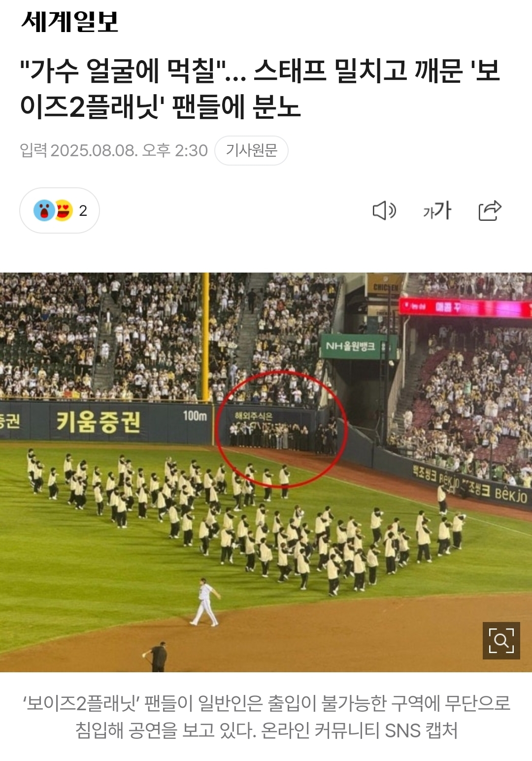Open font size 가가 setting

point(437,210)
